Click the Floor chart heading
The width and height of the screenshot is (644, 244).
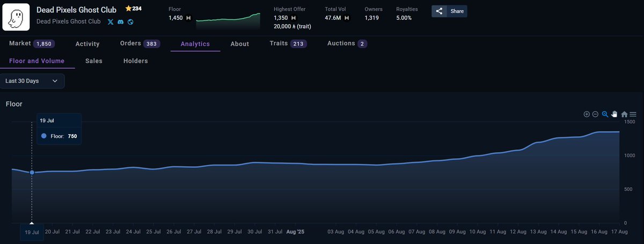coord(14,104)
